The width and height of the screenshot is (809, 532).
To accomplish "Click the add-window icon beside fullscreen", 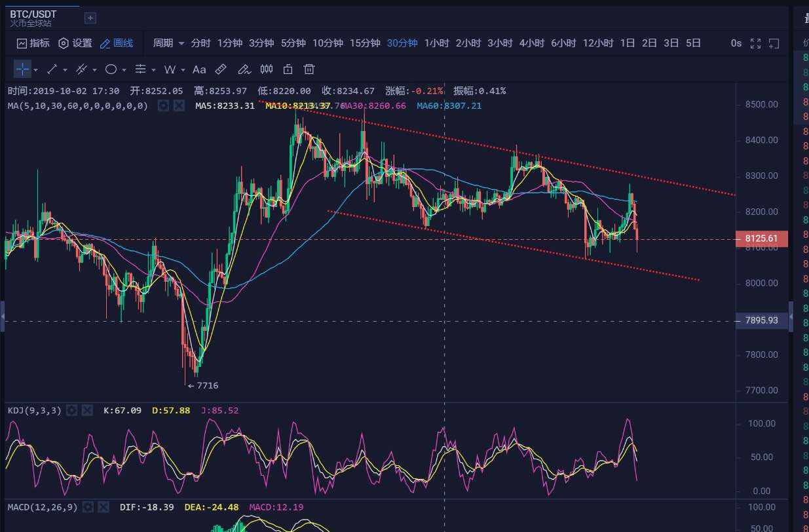I will coord(774,43).
